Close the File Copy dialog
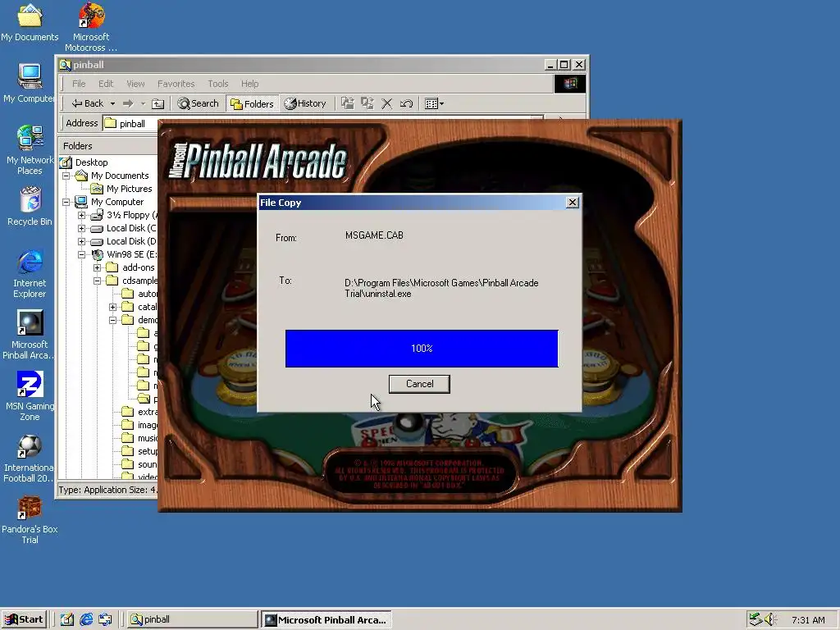This screenshot has height=630, width=840. click(572, 203)
